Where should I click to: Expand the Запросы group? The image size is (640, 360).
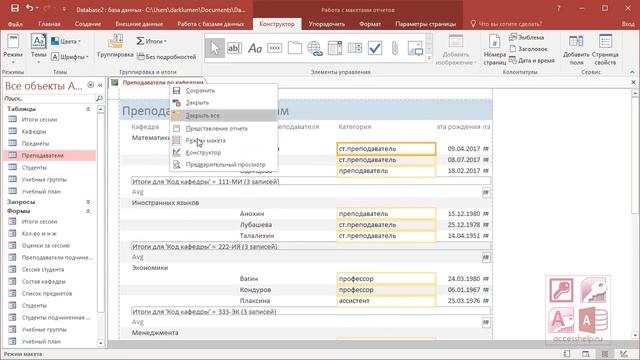point(88,202)
